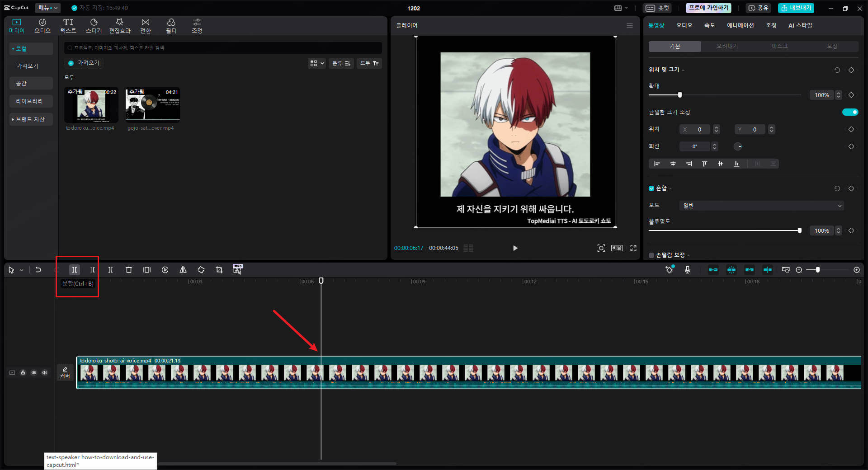Open the 모두 filter dropdown button
The height and width of the screenshot is (470, 868).
[369, 63]
